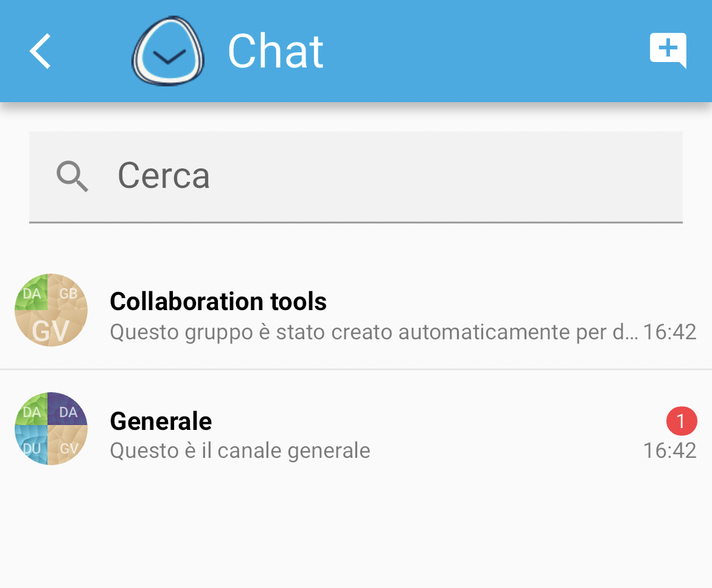Click the app logo in the top bar
Viewport: 712px width, 588px height.
tap(168, 51)
